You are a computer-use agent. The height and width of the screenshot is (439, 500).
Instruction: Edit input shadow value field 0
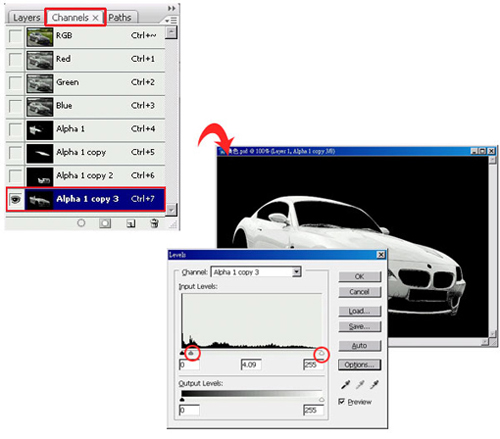(x=189, y=365)
